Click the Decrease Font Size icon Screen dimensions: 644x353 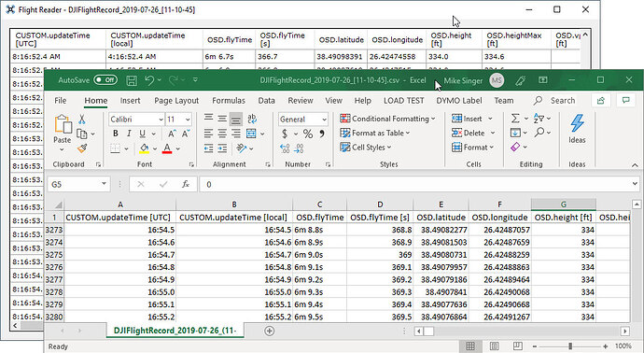point(185,134)
